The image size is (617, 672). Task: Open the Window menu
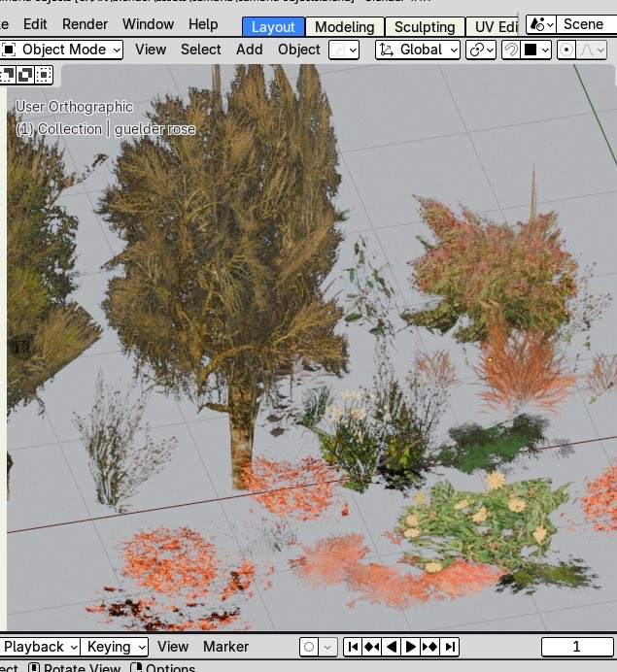coord(148,24)
